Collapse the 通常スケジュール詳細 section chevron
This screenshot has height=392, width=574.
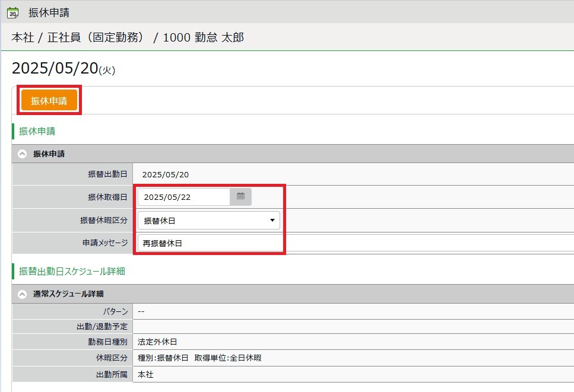tap(23, 294)
